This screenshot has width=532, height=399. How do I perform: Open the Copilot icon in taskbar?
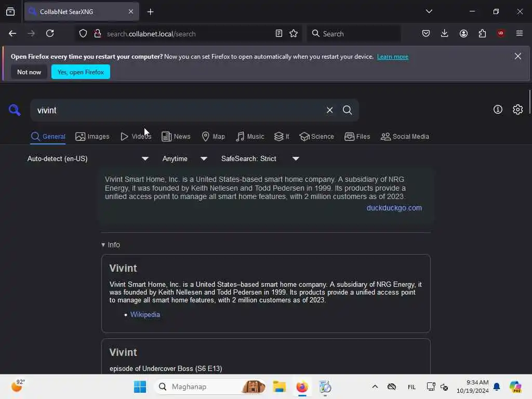(515, 387)
